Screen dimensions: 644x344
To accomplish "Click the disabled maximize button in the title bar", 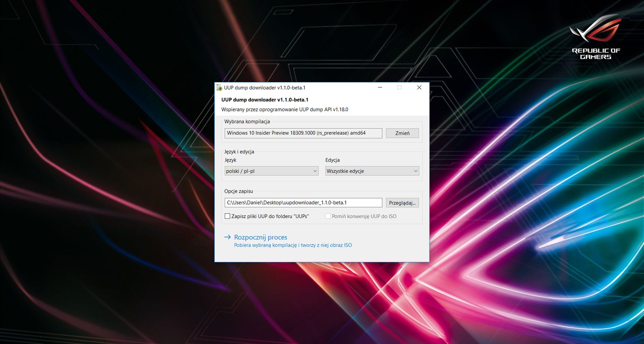I will click(400, 87).
